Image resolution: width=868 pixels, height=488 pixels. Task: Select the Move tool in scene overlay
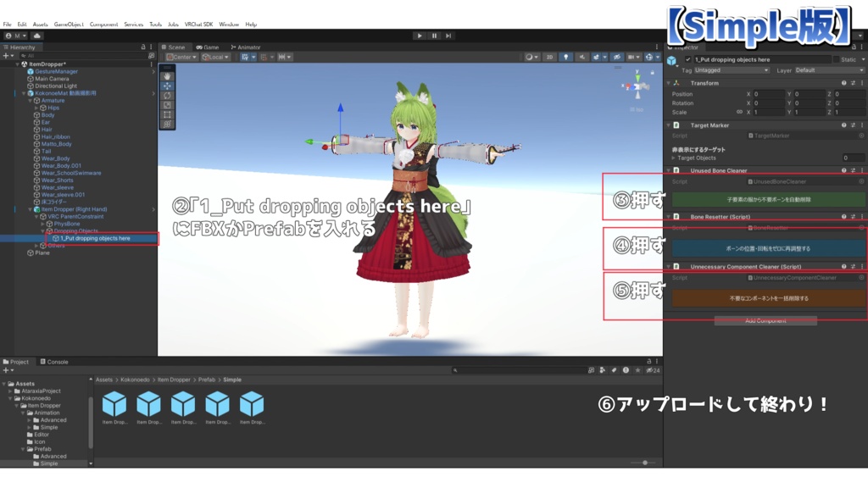167,86
